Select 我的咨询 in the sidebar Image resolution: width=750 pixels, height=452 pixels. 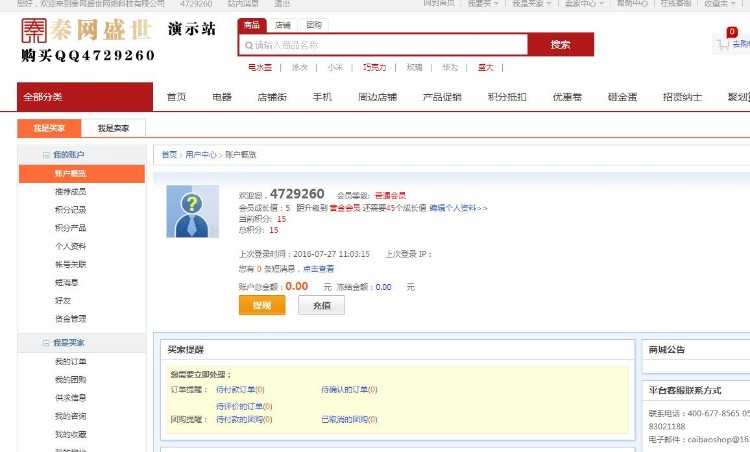70,416
